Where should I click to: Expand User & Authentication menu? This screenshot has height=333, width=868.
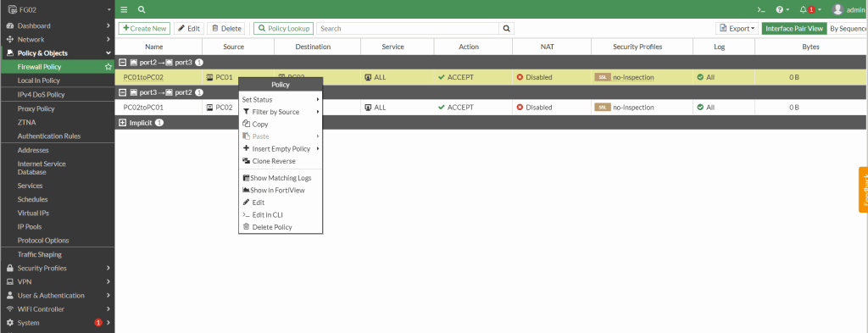[57, 296]
